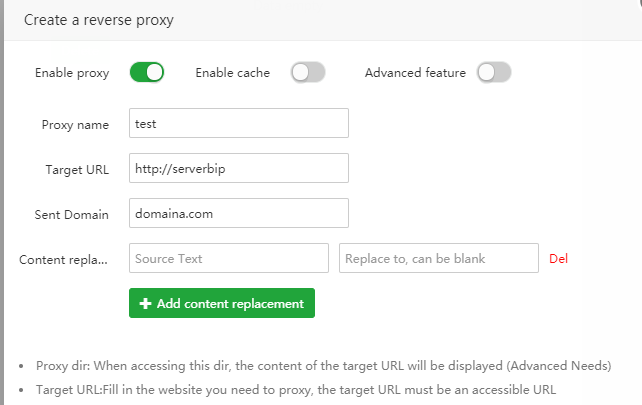The width and height of the screenshot is (642, 405).
Task: Click the 'Advanced feature' label text
Action: pos(415,73)
